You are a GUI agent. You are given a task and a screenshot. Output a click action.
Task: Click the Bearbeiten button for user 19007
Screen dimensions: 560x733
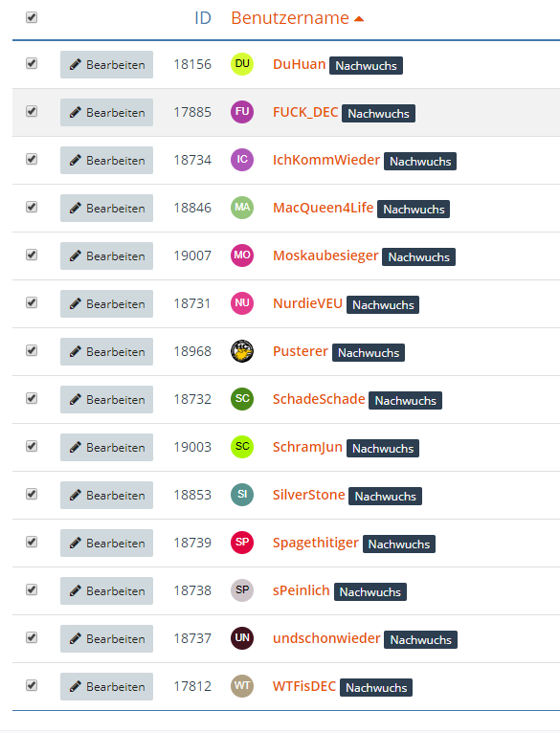coord(106,255)
